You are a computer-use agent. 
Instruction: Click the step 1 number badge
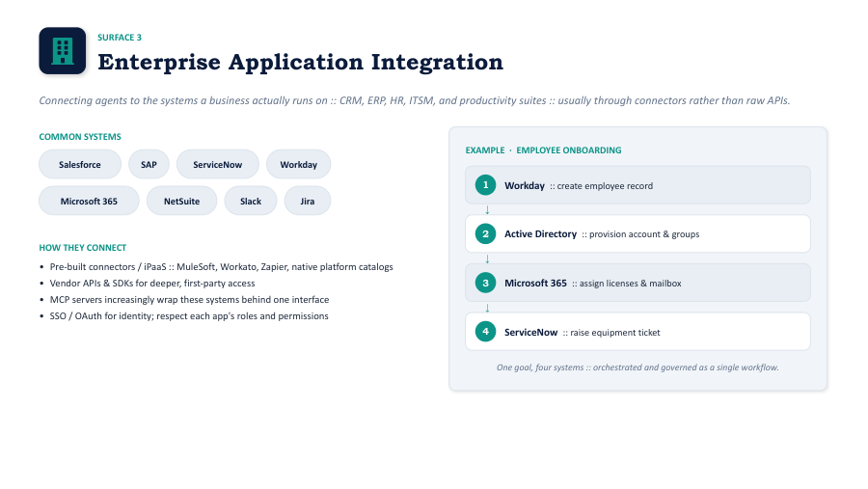point(485,185)
